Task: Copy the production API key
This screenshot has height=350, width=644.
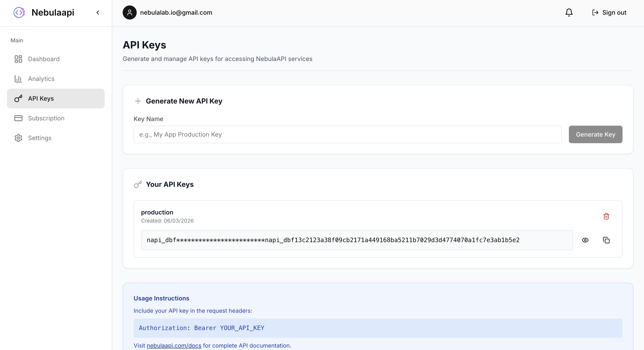Action: 606,240
